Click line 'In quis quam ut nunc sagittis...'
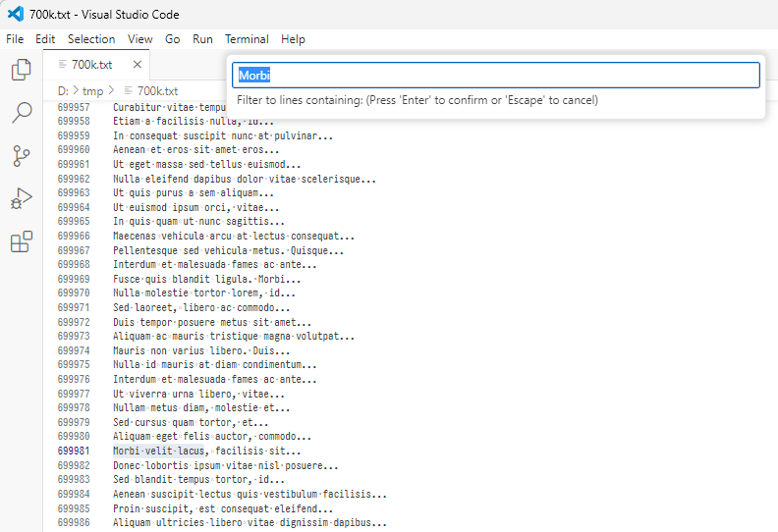Screen dimensions: 778x532 tap(199, 221)
